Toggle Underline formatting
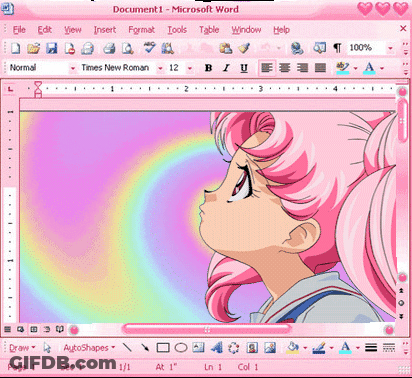This screenshot has width=412, height=378. point(244,68)
